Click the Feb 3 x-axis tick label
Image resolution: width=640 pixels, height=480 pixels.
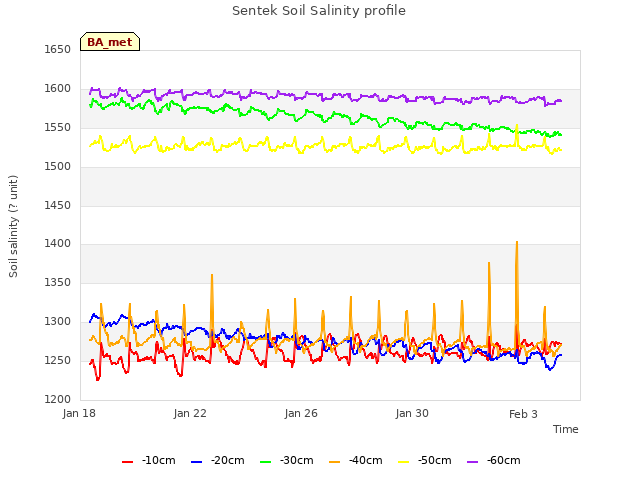tap(523, 414)
